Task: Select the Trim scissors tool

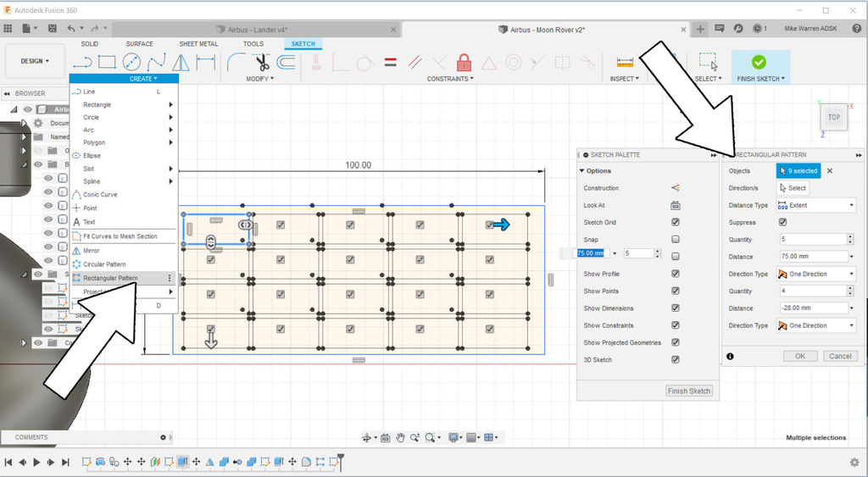Action: pos(262,62)
